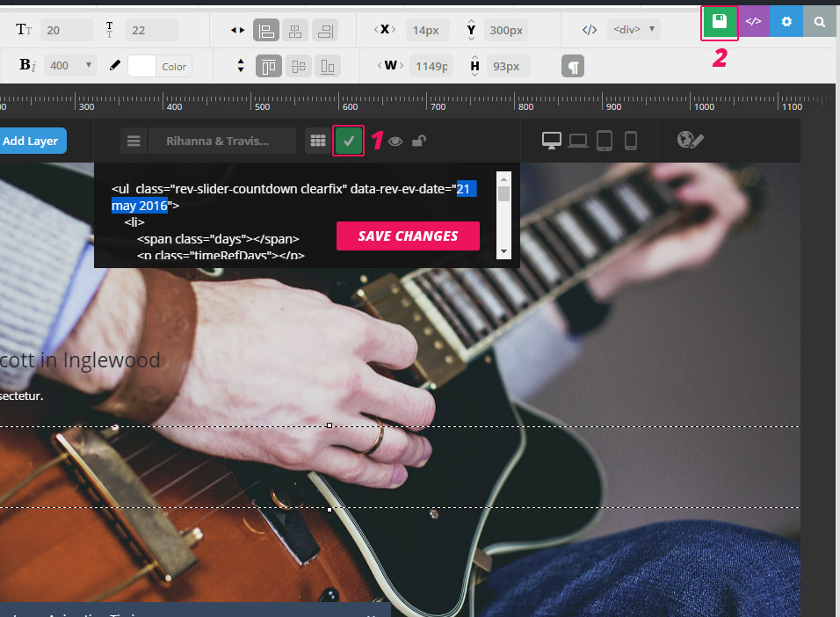Align layer horizontally to the center

(x=295, y=30)
